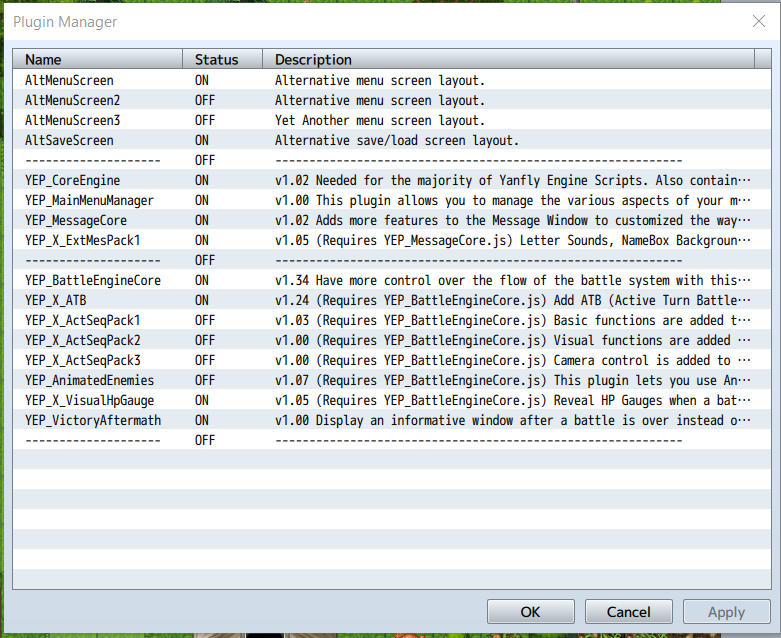Screen dimensions: 781x638
Task: Click the Cancel button
Action: [629, 612]
